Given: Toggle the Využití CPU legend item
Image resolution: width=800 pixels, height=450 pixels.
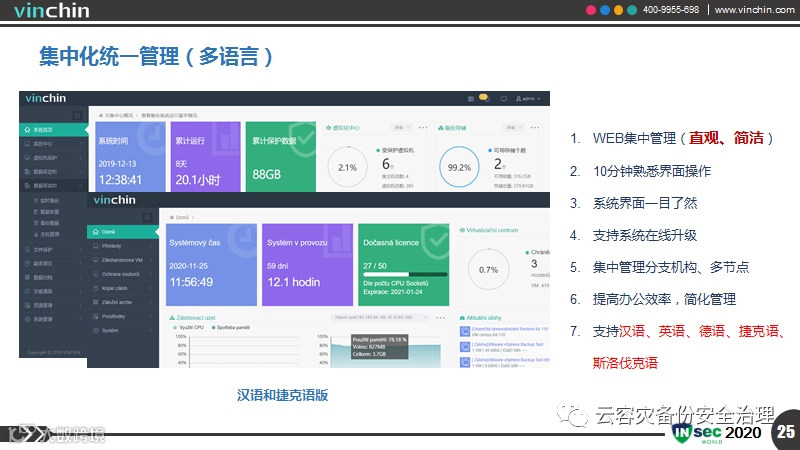Looking at the screenshot, I should [188, 328].
